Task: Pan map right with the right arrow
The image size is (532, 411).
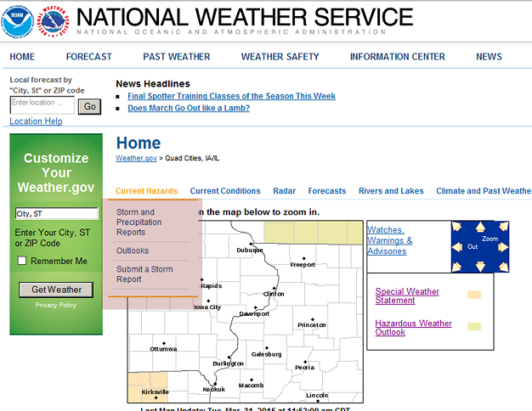Action: 503,247
